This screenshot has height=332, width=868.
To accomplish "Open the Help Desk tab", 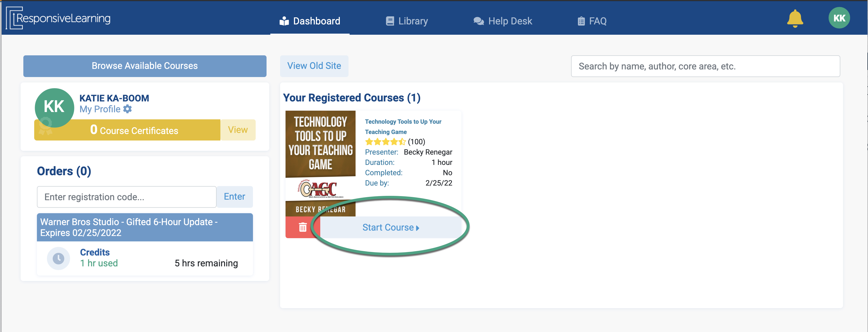I will point(502,21).
